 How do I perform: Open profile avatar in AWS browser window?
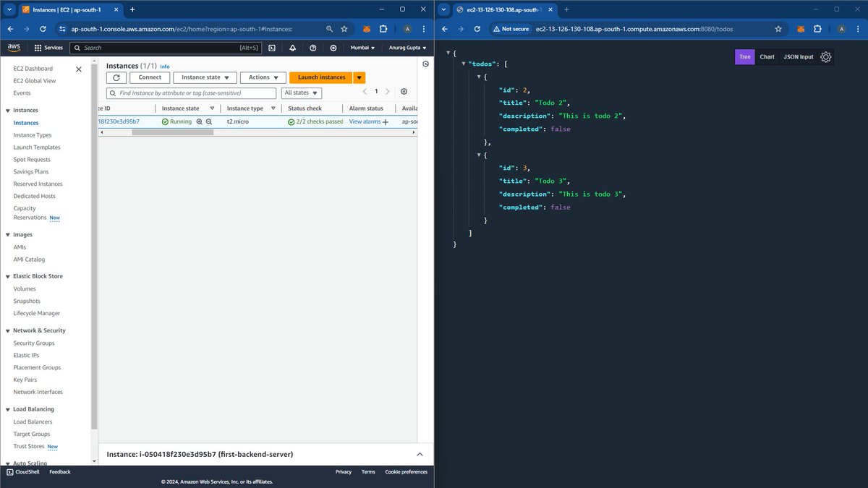click(x=407, y=29)
